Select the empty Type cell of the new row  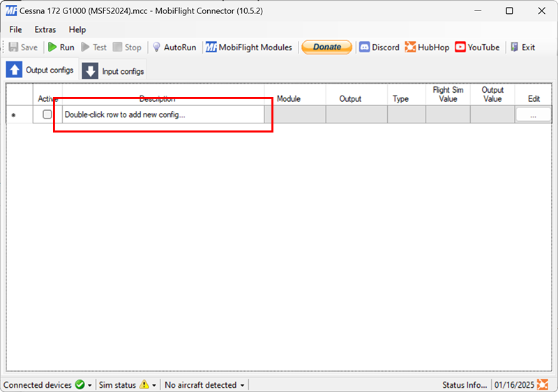point(407,114)
